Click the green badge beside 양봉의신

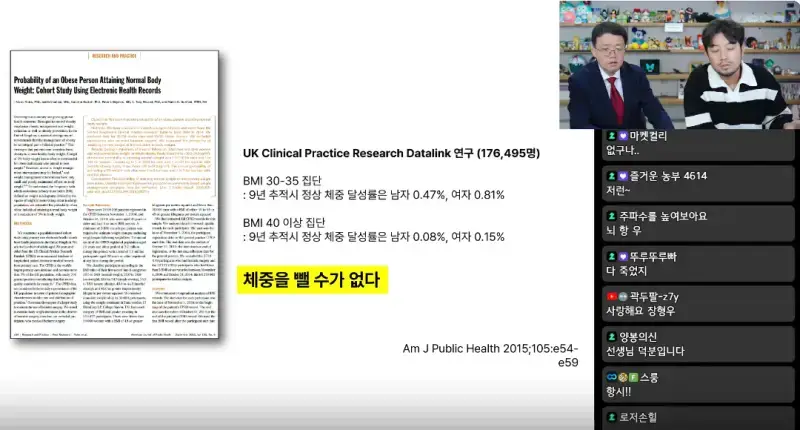(x=611, y=337)
